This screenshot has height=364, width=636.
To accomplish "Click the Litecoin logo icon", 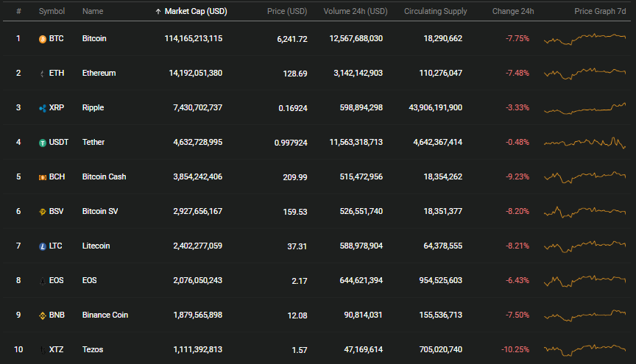I will pos(42,246).
